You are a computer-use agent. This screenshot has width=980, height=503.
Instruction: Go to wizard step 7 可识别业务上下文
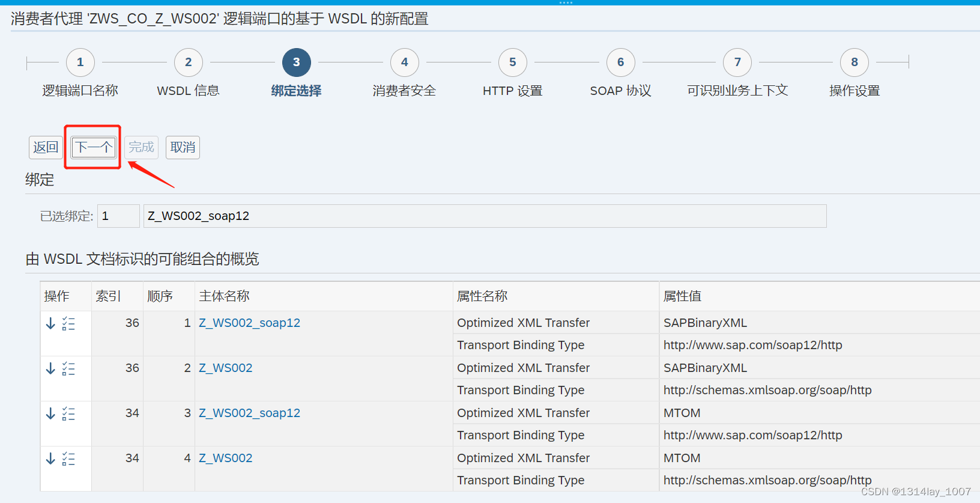[x=737, y=62]
